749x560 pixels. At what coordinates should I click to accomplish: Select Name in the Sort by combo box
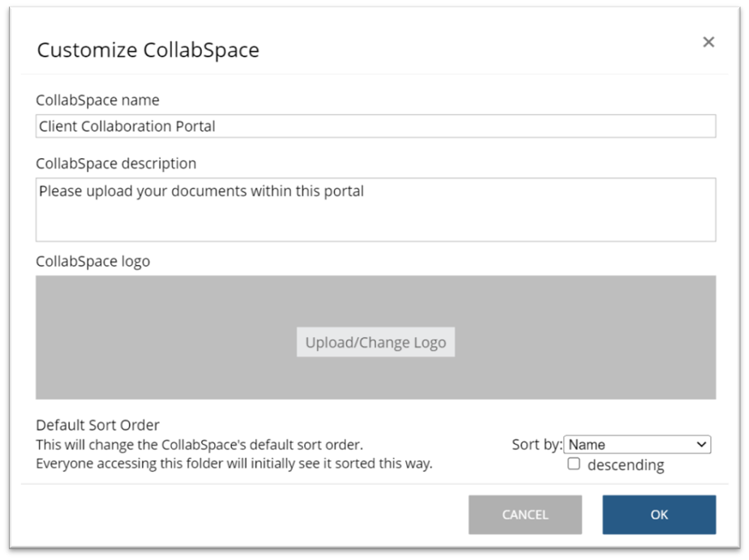coord(637,444)
